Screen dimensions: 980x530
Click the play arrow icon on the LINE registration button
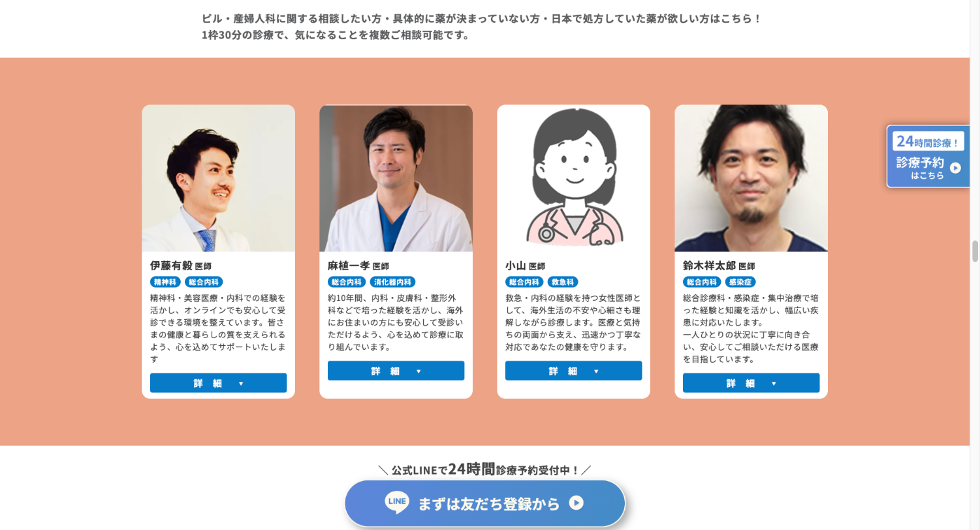point(576,503)
